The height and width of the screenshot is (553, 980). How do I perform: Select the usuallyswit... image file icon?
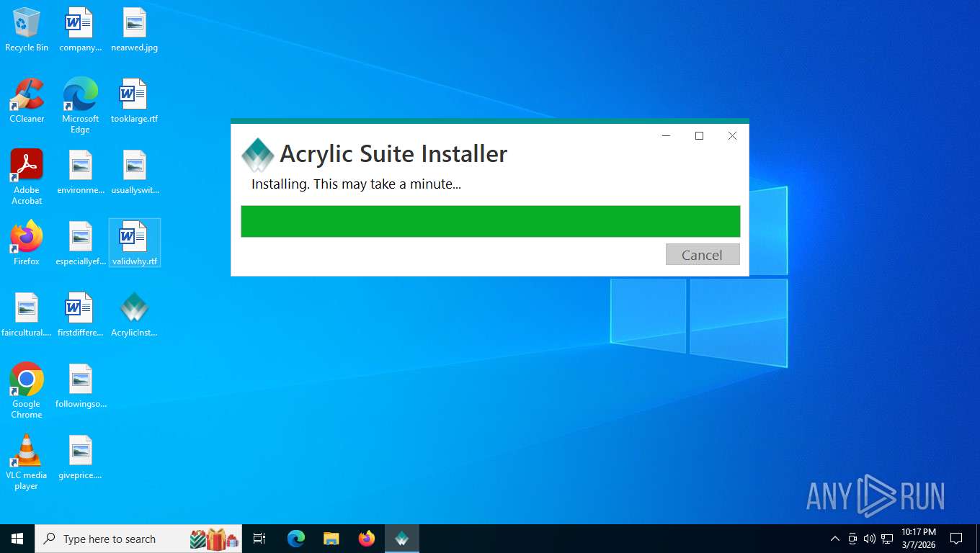pos(135,172)
